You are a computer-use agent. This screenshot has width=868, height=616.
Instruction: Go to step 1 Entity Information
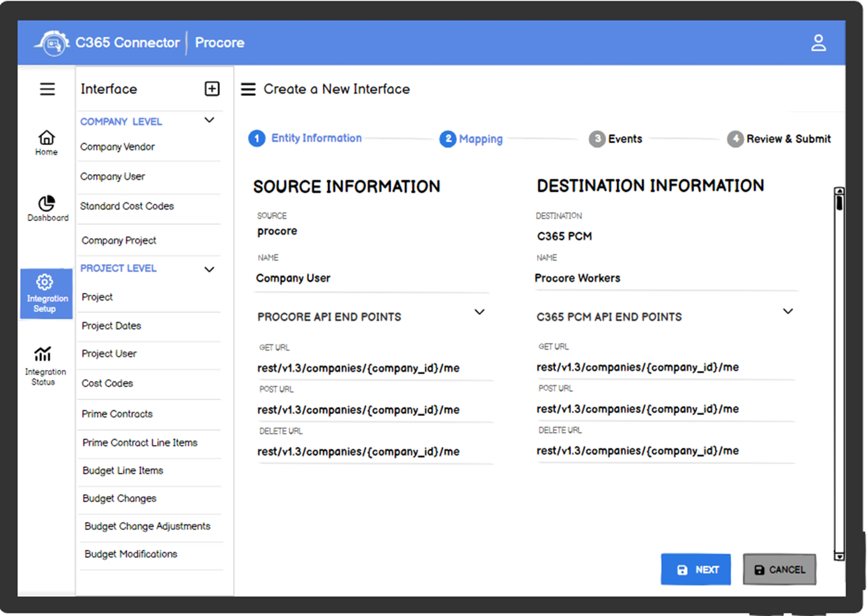[305, 138]
